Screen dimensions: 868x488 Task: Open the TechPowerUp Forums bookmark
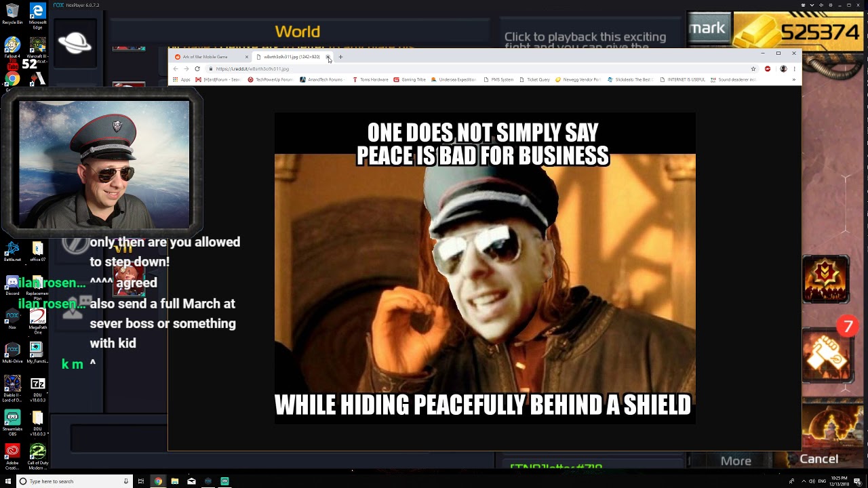[x=271, y=79]
